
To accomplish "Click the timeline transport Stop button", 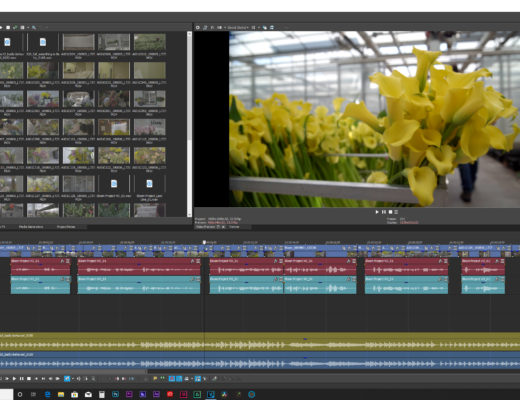I will point(29,379).
